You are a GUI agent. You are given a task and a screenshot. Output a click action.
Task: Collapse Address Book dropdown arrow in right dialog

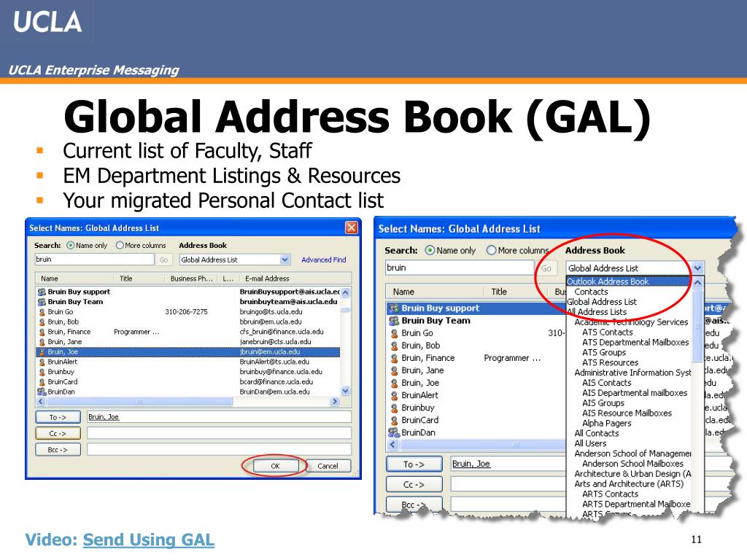click(x=697, y=268)
